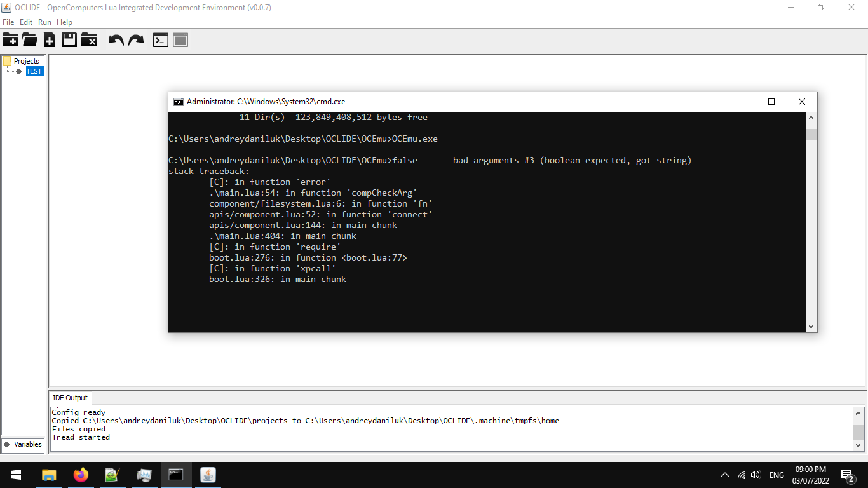Open the Windows Start menu
Image resolution: width=868 pixels, height=488 pixels.
15,475
